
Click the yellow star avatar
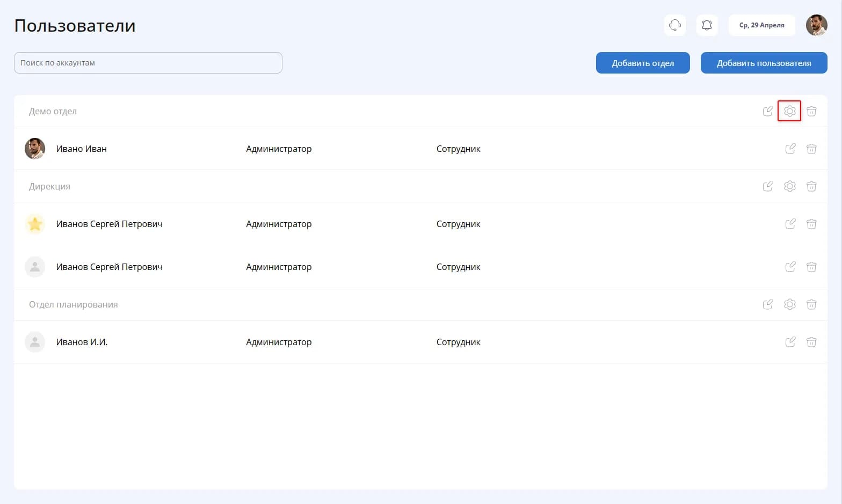pos(35,224)
